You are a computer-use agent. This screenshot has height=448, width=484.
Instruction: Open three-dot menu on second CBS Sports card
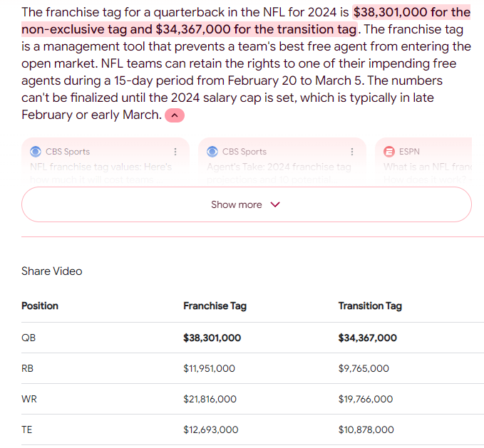351,151
